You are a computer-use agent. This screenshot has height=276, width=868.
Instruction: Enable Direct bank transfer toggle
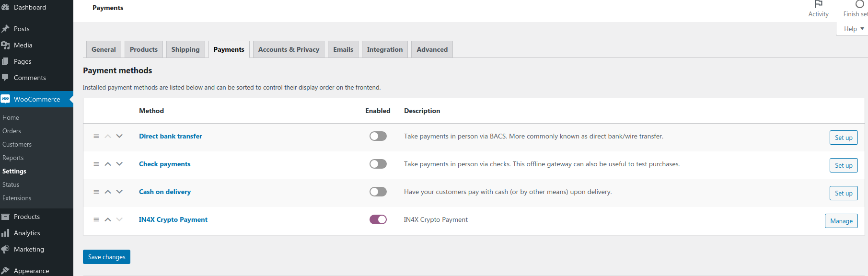tap(378, 136)
